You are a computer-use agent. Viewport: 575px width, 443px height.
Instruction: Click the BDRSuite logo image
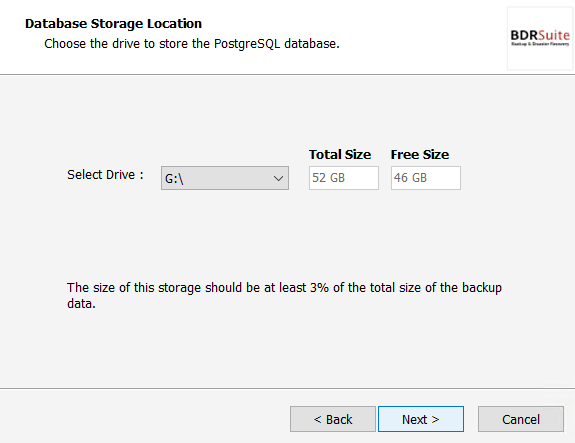tap(540, 39)
